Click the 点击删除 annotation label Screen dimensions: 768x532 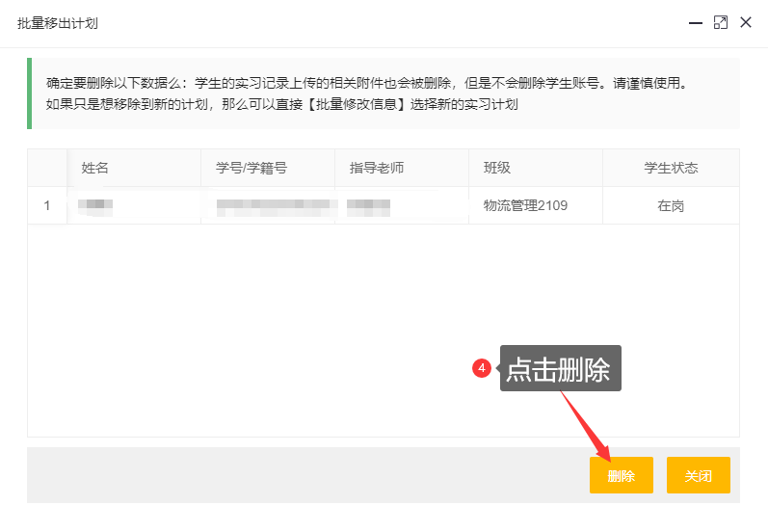pos(559,369)
